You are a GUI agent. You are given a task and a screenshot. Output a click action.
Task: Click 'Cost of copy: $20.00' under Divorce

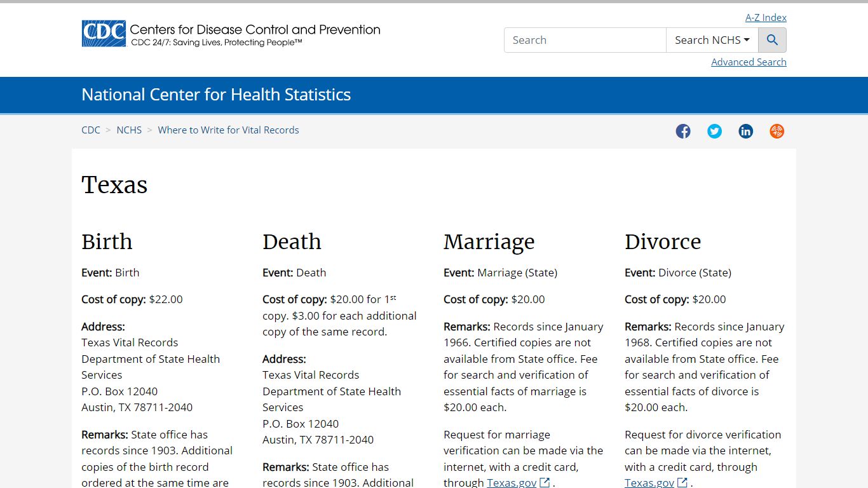(x=675, y=299)
